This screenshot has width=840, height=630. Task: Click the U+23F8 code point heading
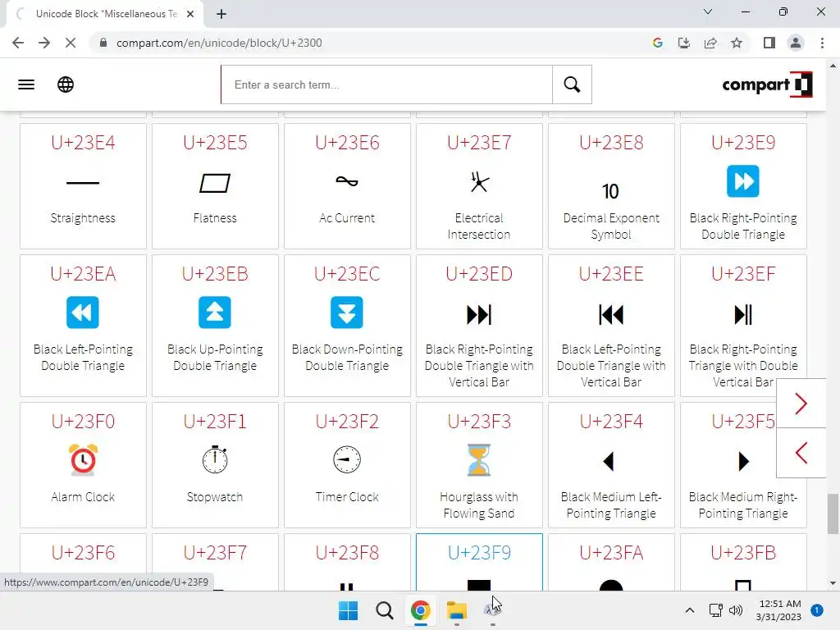347,552
